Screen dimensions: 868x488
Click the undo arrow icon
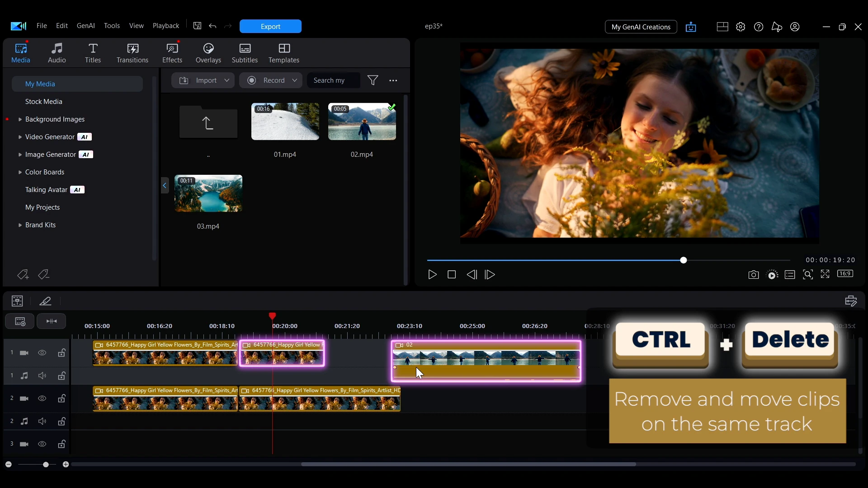[x=212, y=26]
